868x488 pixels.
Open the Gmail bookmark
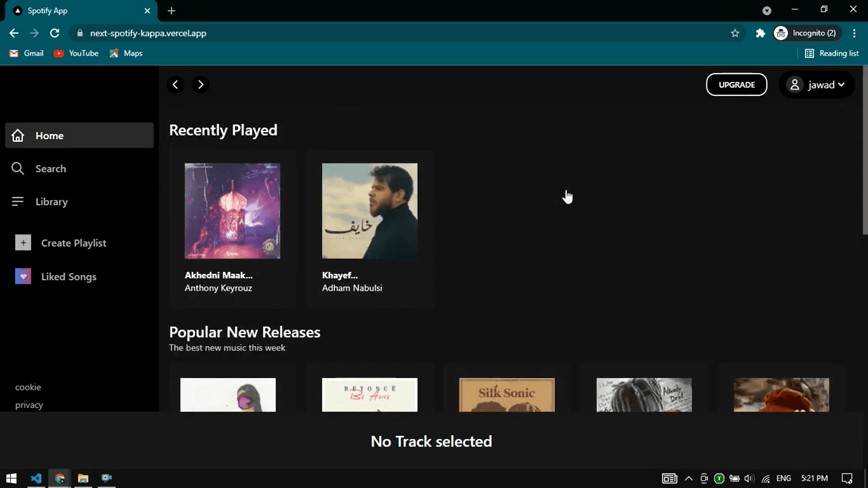27,53
